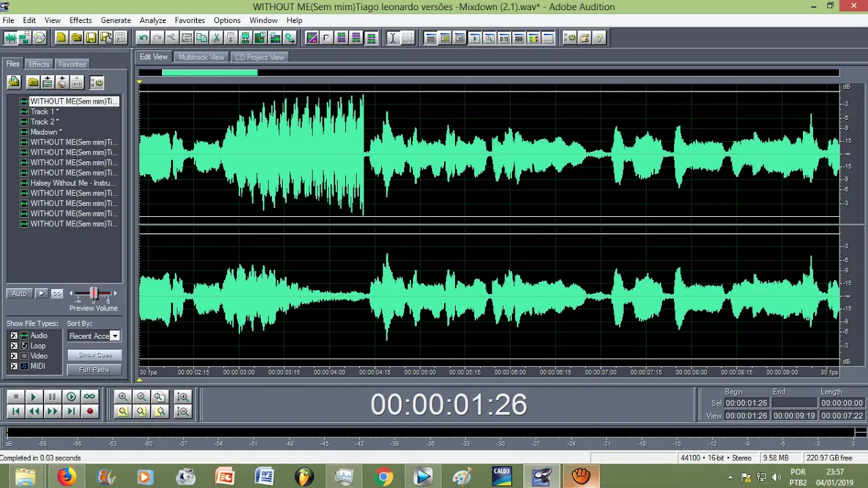The width and height of the screenshot is (868, 488).
Task: Toggle the Auto preview play button
Action: (x=19, y=293)
